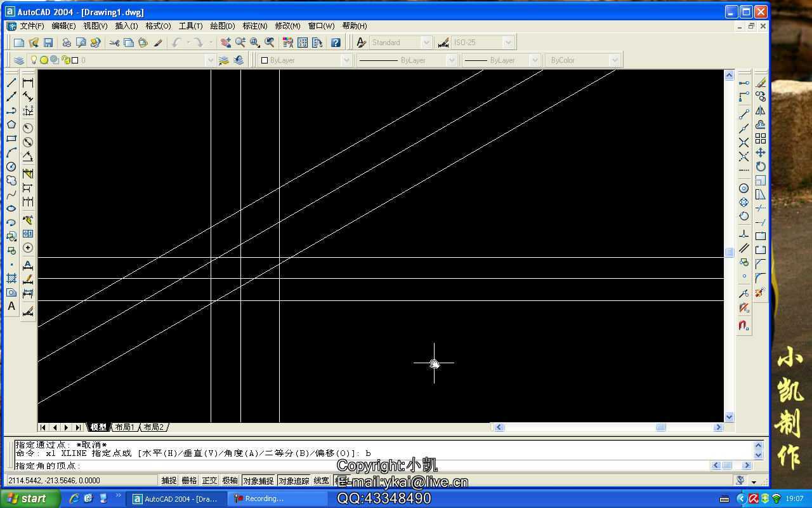The image size is (812, 508).
Task: Open the ByLayer lineweight dropdown
Action: click(x=535, y=60)
